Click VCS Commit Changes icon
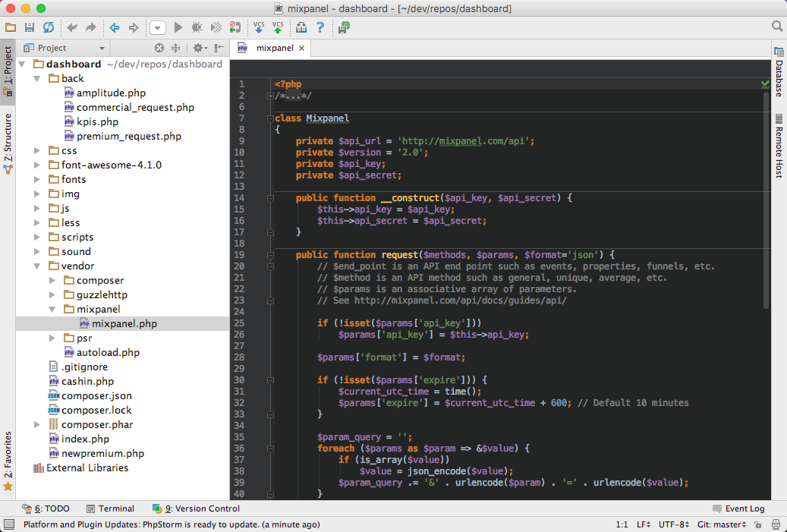The height and width of the screenshot is (532, 787). (278, 27)
